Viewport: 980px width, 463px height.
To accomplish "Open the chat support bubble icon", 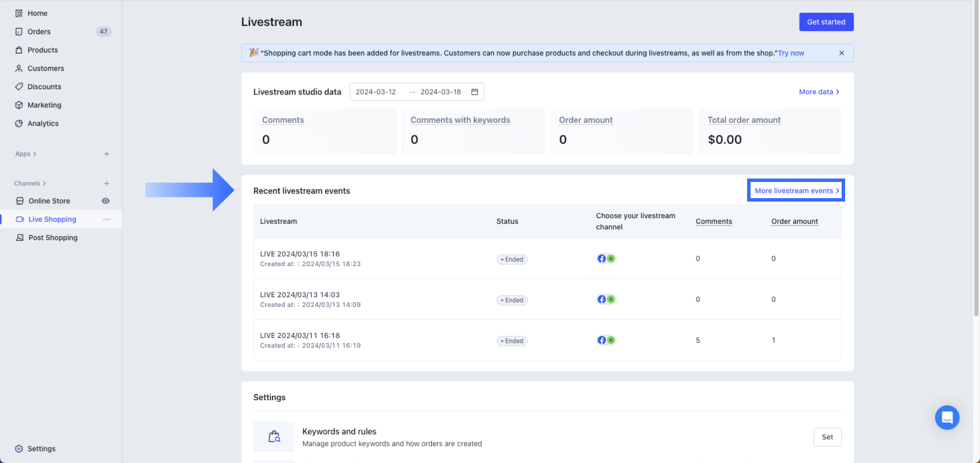I will (947, 418).
